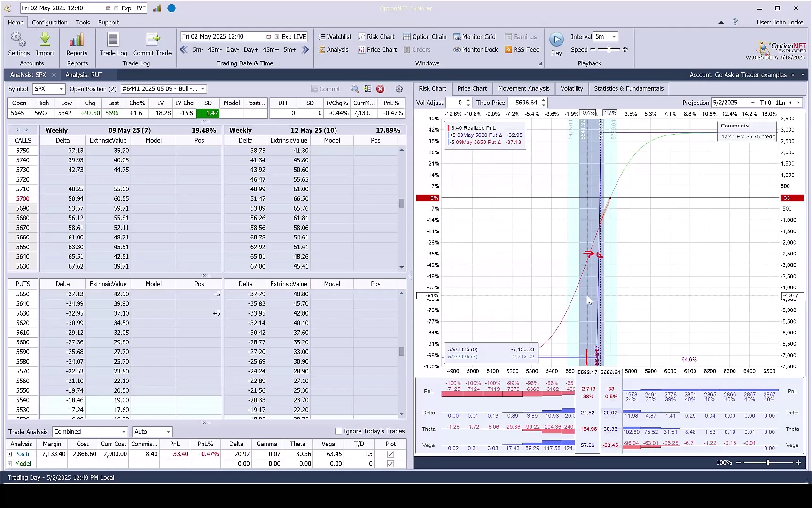This screenshot has width=812, height=508.
Task: Open the Statistics & Fundamentals tab
Action: (629, 88)
